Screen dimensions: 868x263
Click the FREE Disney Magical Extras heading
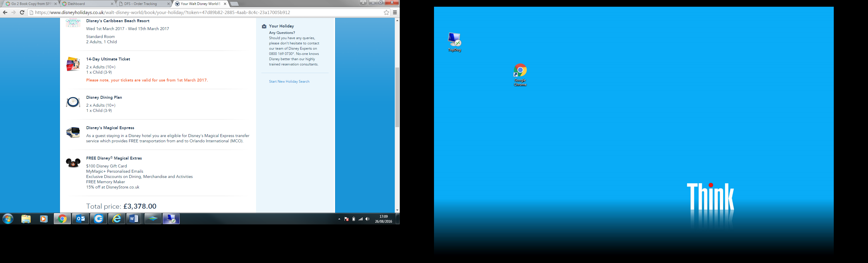(114, 158)
